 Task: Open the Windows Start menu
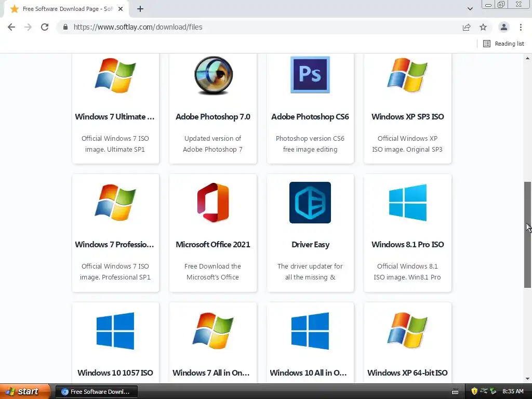pos(25,392)
